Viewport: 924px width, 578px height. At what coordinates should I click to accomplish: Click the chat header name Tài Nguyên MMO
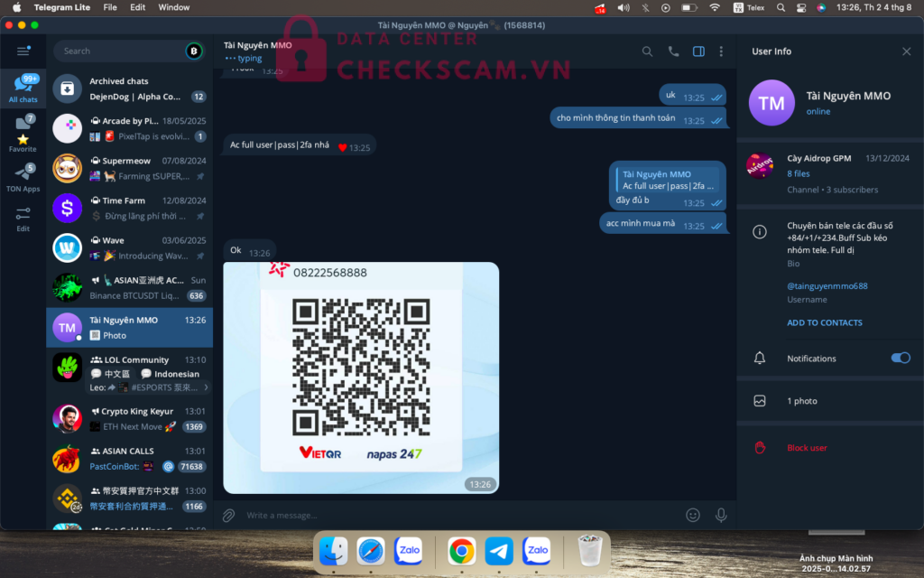pos(257,45)
